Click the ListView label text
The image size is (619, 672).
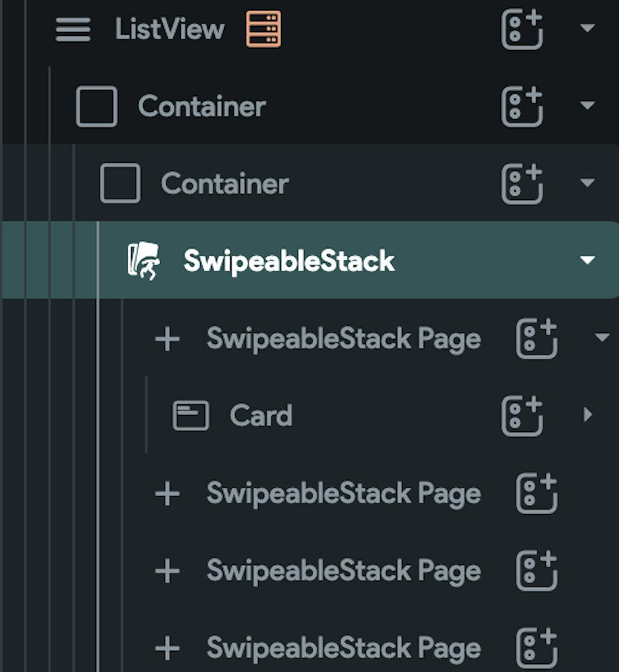click(170, 29)
